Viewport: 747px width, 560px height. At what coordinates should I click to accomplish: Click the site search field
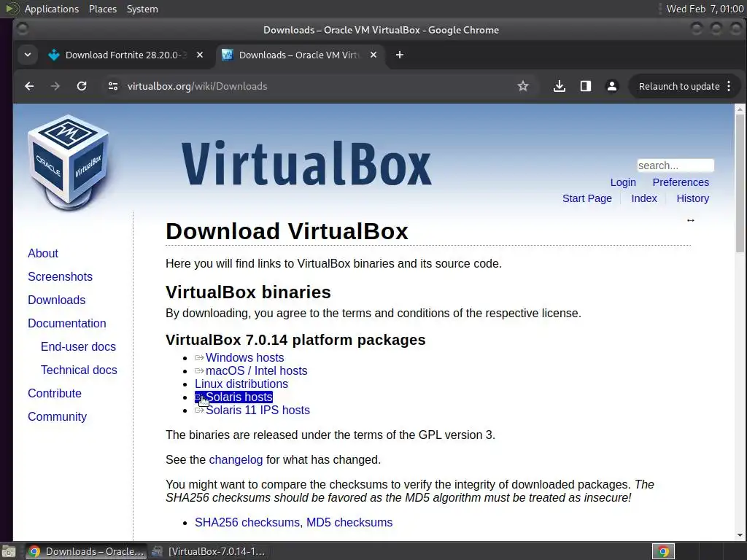point(676,166)
